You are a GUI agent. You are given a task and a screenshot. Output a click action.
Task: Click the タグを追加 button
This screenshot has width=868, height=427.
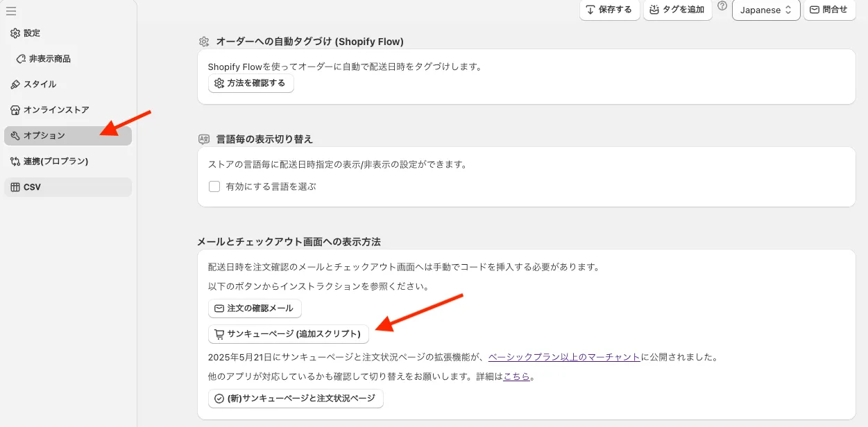point(677,10)
